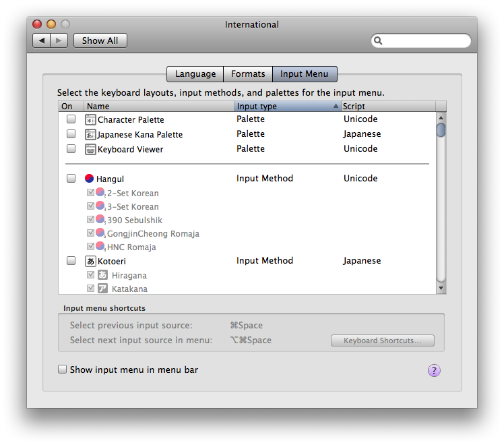Image resolution: width=504 pixels, height=445 pixels.
Task: Click the Keyboard Viewer icon
Action: [90, 150]
